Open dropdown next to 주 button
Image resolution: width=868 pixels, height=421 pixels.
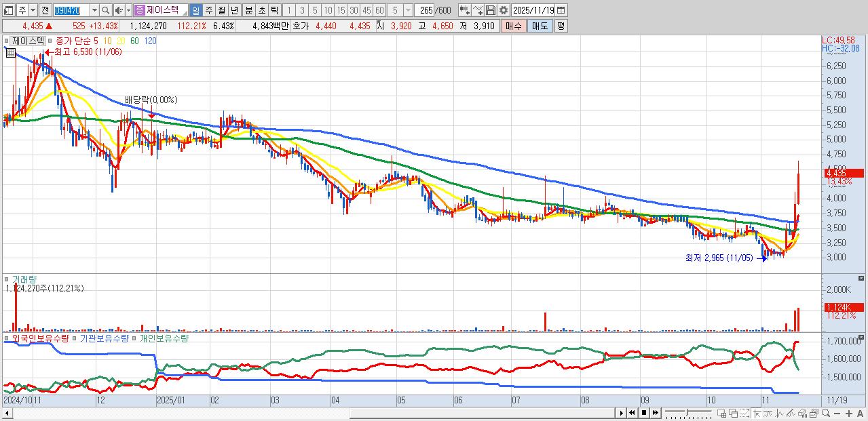pyautogui.click(x=33, y=10)
